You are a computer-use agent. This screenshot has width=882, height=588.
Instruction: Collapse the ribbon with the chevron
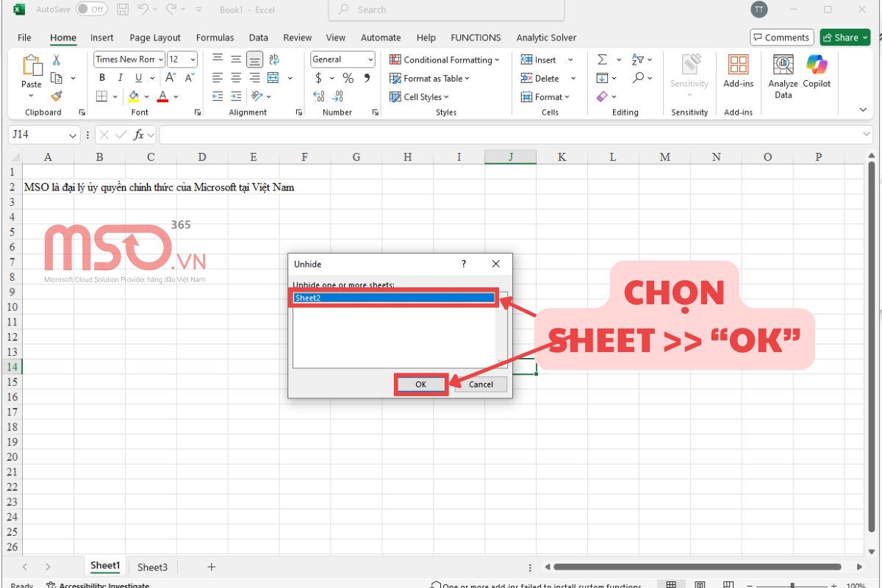click(x=863, y=110)
